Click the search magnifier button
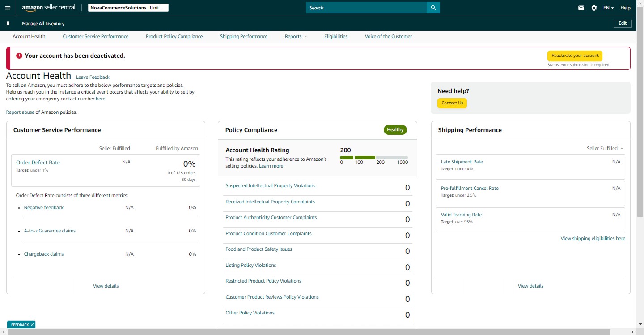The width and height of the screenshot is (644, 335). coord(433,8)
